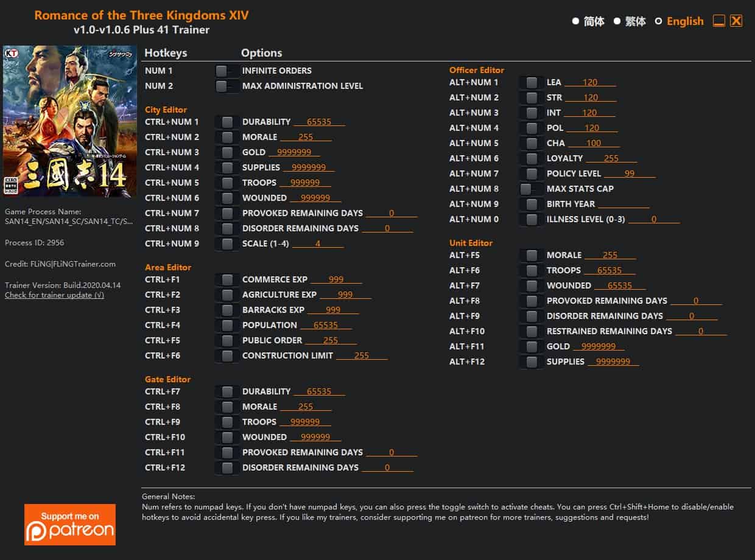Screen dimensions: 755x560
Task: Enable Unit Editor Morale checkbox
Action: 532,255
